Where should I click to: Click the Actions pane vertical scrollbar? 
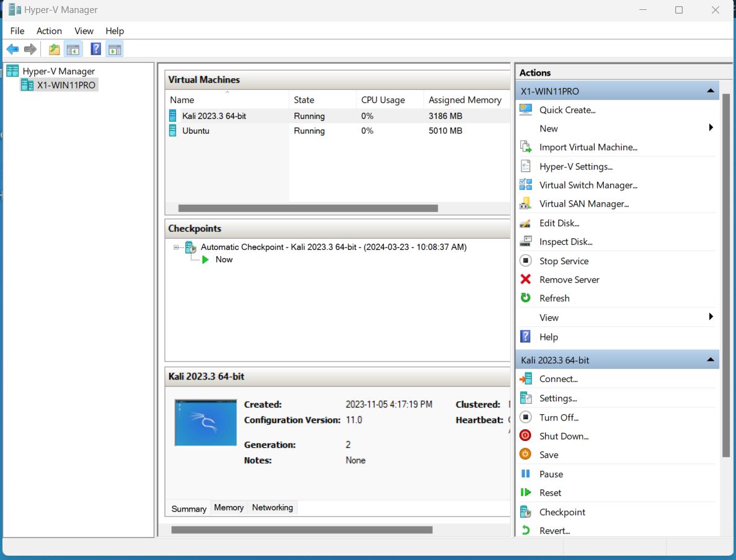coord(725,275)
